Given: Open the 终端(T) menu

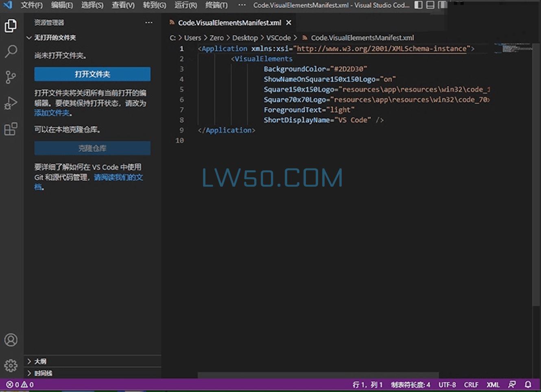Looking at the screenshot, I should [216, 5].
